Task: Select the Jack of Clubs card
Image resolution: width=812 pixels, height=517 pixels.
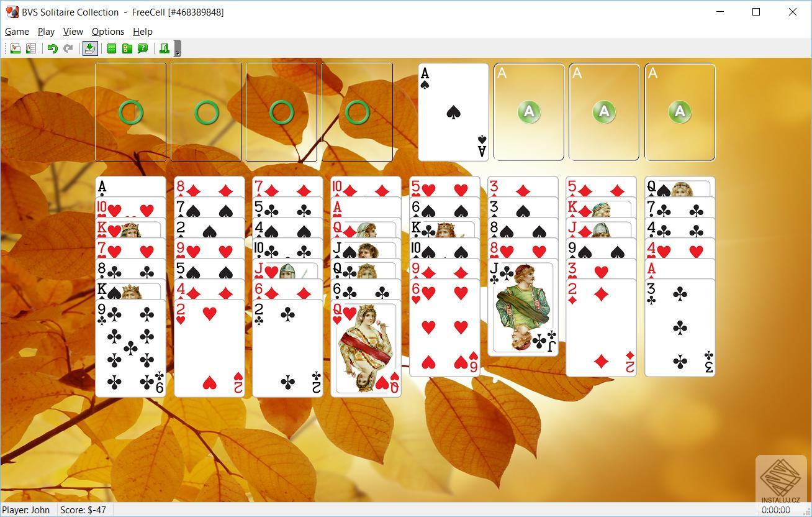Action: [523, 309]
